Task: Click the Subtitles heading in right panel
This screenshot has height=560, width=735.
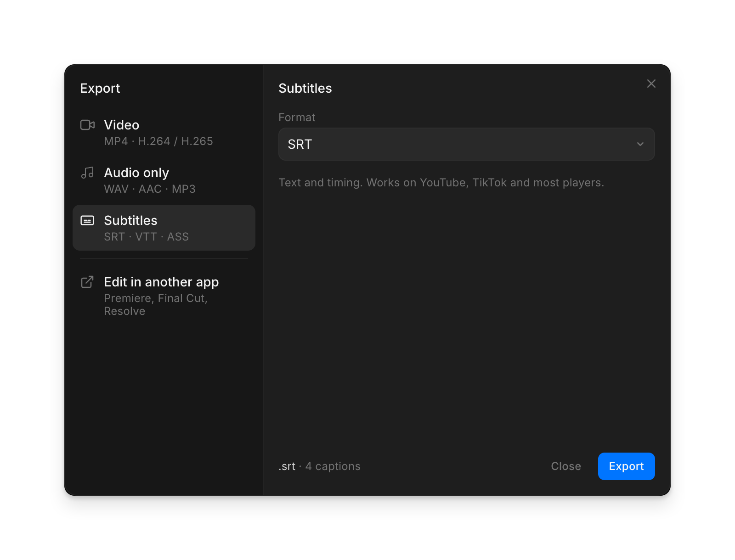Action: click(x=305, y=88)
